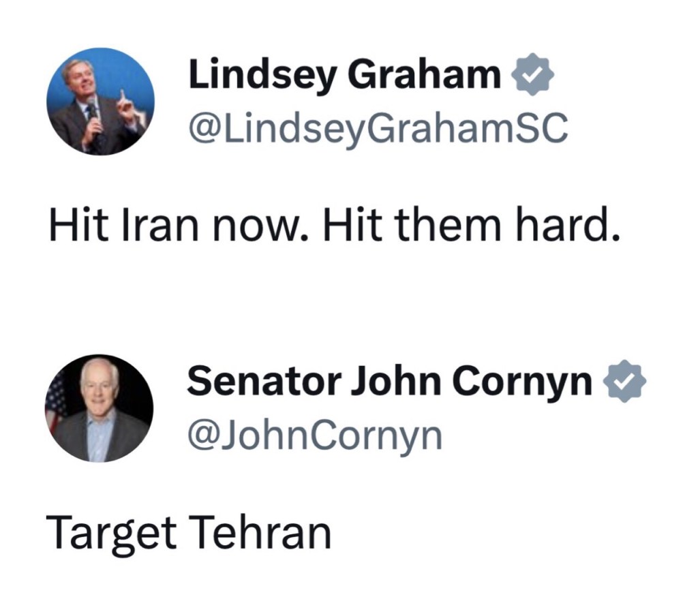Click the "Graham" surname in the display name
698x616 pixels.
click(x=424, y=75)
